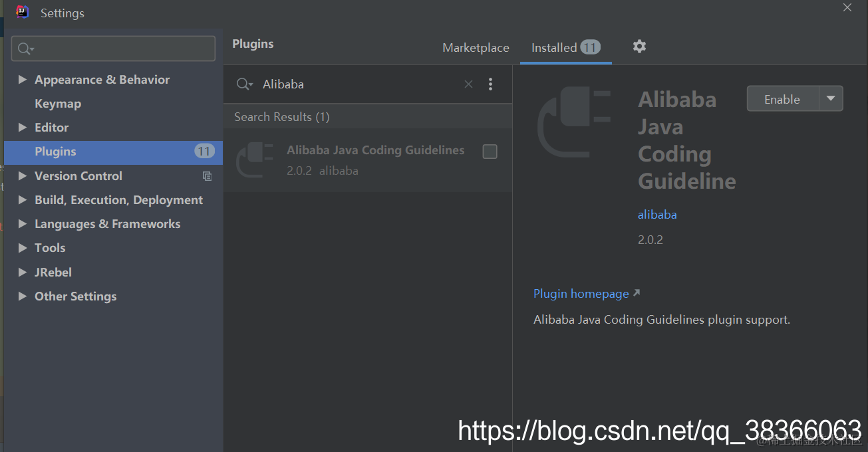The width and height of the screenshot is (868, 452).
Task: Click the magnifier in plugin search field
Action: pos(245,84)
